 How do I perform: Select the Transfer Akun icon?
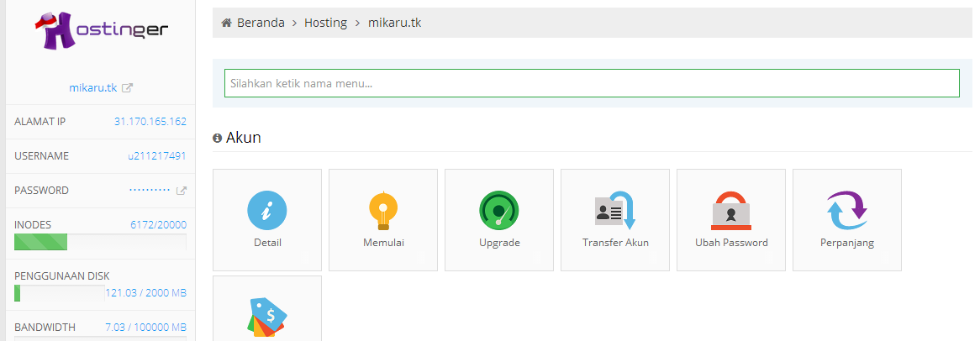point(615,211)
